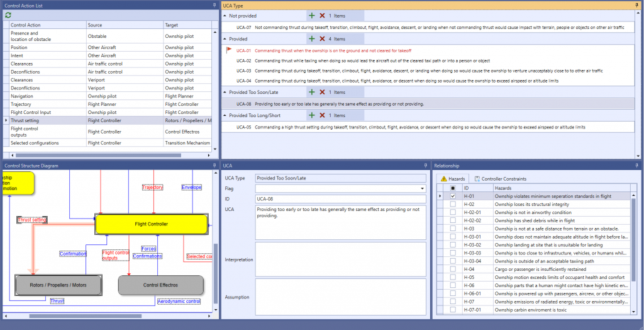Select the Hazards tab
The width and height of the screenshot is (644, 330).
pyautogui.click(x=453, y=179)
